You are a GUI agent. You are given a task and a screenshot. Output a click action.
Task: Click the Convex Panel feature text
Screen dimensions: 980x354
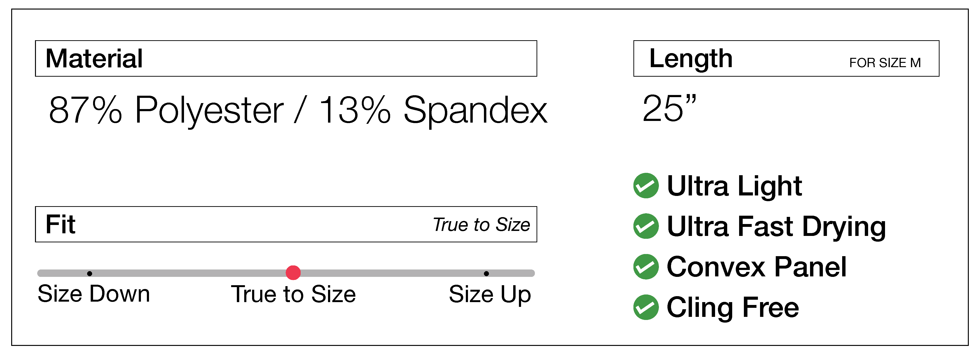(756, 267)
